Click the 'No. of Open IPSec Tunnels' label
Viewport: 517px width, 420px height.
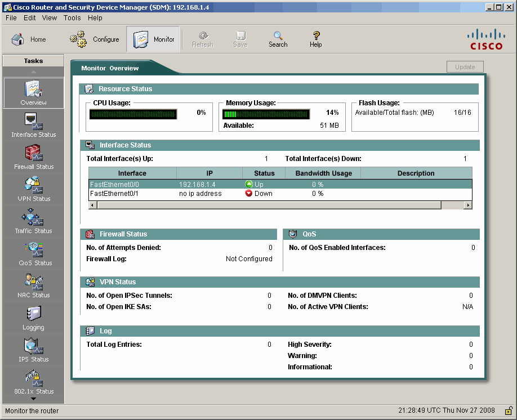pos(130,296)
